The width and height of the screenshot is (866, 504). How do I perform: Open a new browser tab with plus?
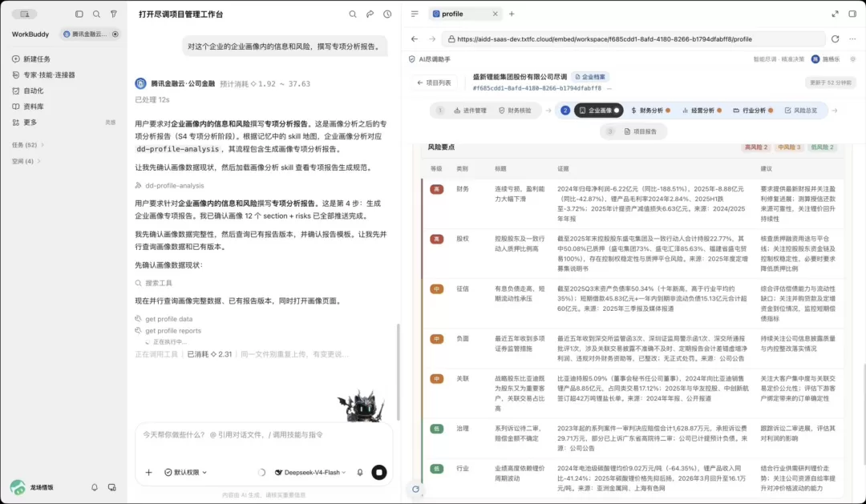coord(512,14)
